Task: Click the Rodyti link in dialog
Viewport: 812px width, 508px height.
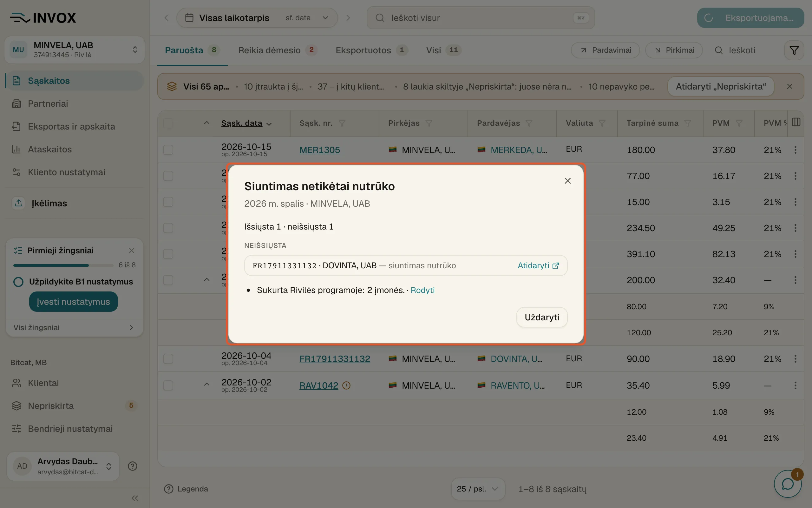Action: click(422, 290)
